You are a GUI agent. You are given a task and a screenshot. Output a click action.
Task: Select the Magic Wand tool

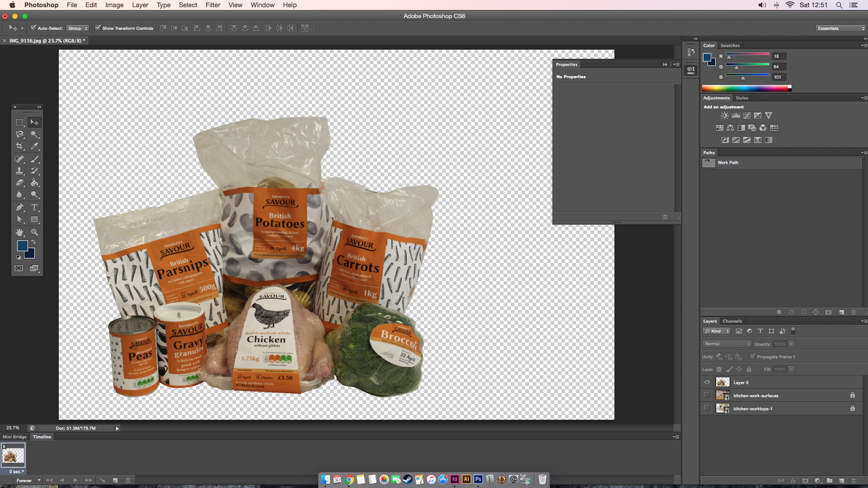tap(34, 134)
